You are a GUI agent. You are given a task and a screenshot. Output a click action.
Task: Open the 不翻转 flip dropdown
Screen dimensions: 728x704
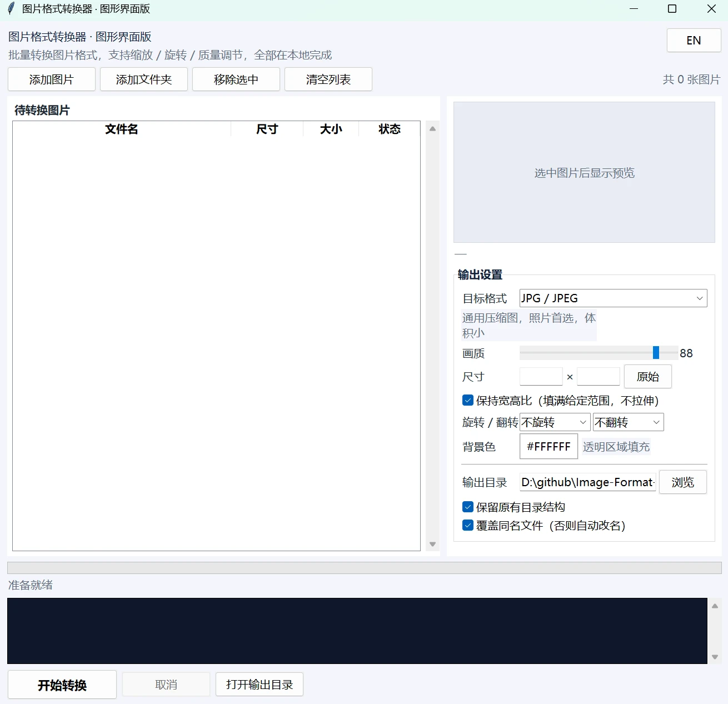point(629,422)
